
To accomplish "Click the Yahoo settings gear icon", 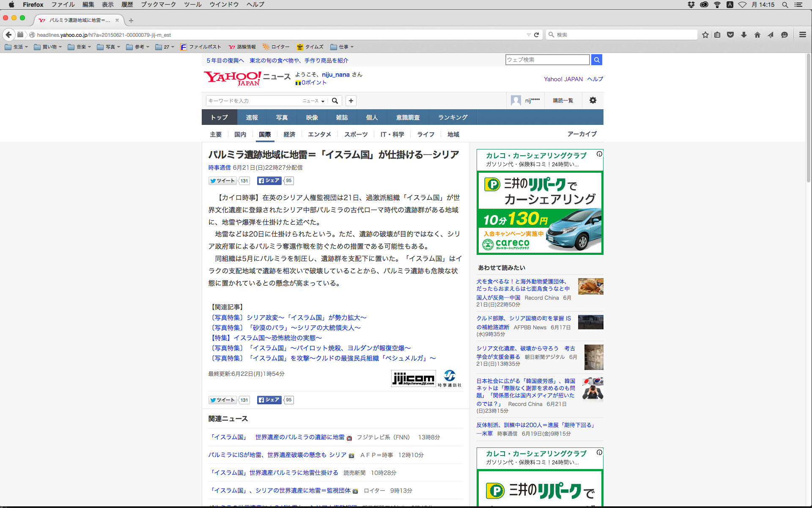I will click(593, 100).
